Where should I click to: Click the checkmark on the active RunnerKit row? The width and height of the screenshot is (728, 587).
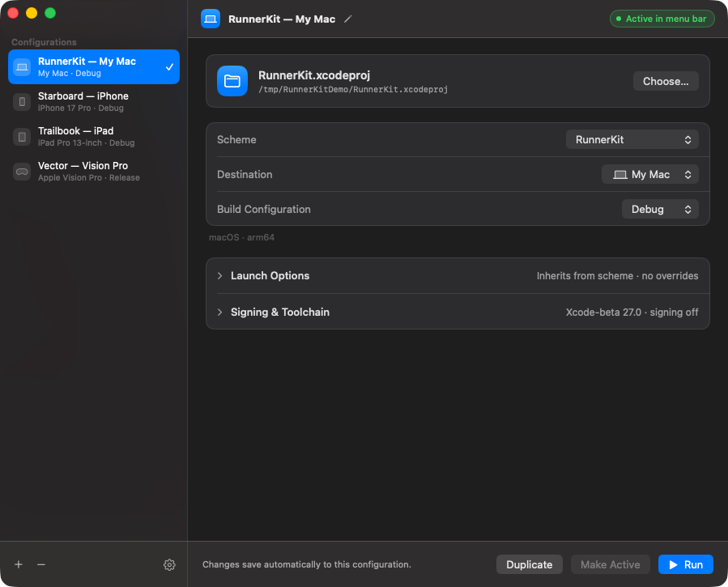pos(169,67)
